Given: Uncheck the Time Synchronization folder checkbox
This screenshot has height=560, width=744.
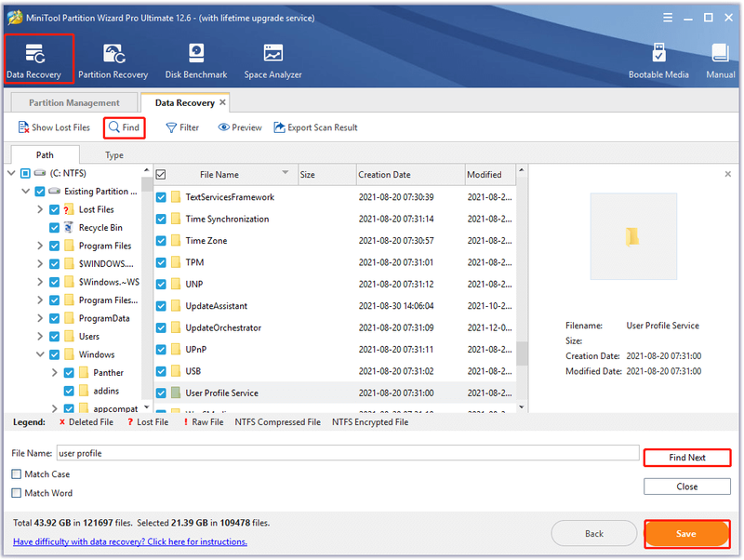Looking at the screenshot, I should point(161,219).
